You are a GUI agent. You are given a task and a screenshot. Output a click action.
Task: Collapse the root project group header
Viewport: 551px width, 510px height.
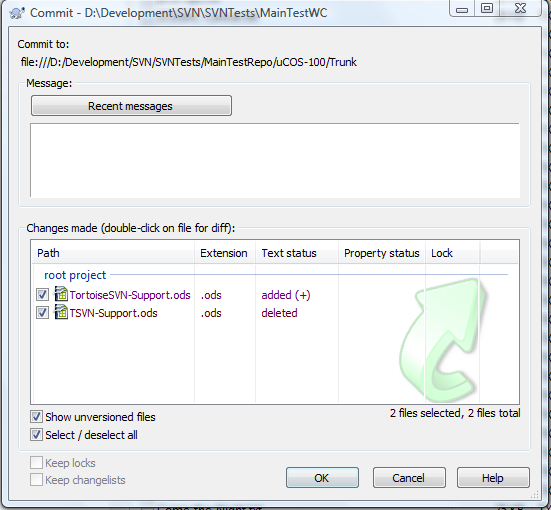pyautogui.click(x=75, y=275)
